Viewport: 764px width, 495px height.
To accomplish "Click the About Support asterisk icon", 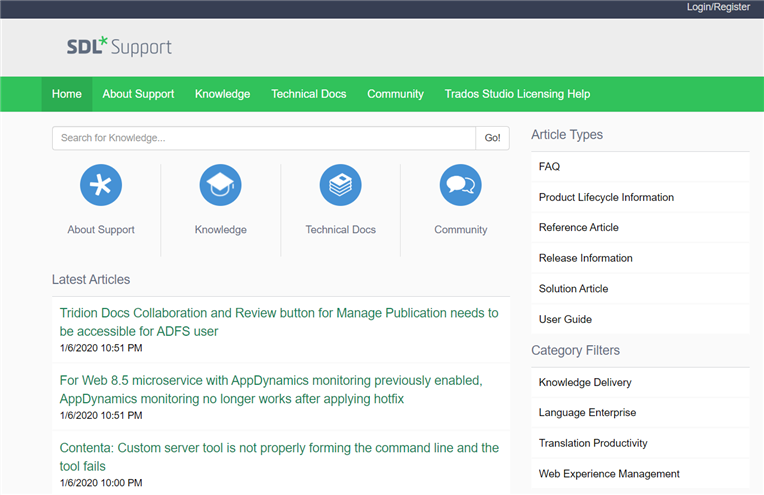I will (x=101, y=185).
